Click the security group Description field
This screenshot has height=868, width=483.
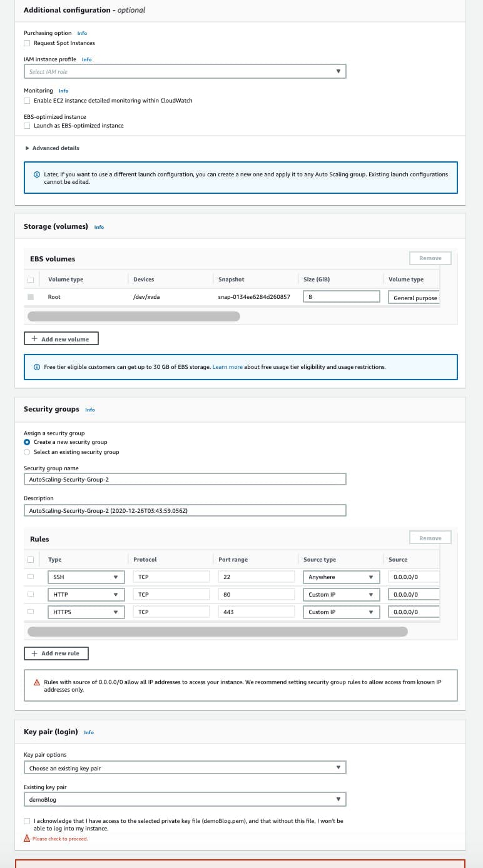[185, 510]
